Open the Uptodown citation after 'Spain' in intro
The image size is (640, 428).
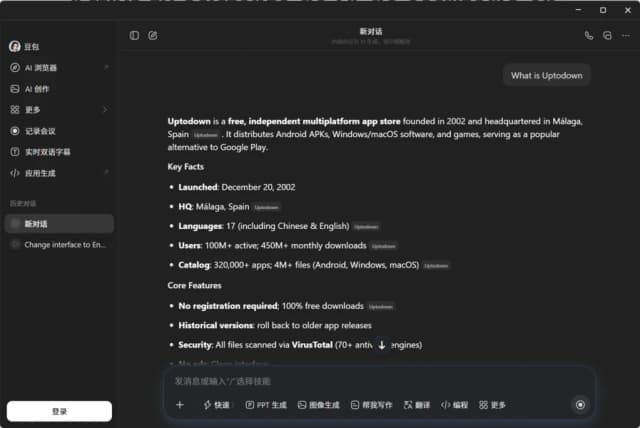pos(206,135)
